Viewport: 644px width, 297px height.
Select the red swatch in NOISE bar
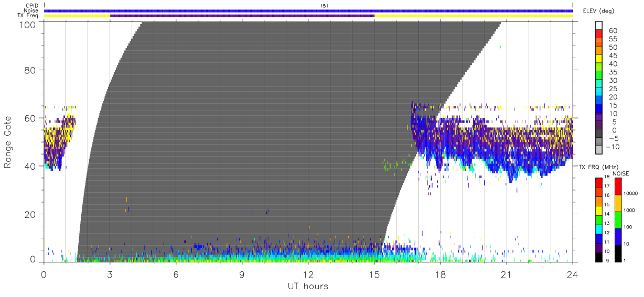[617, 186]
